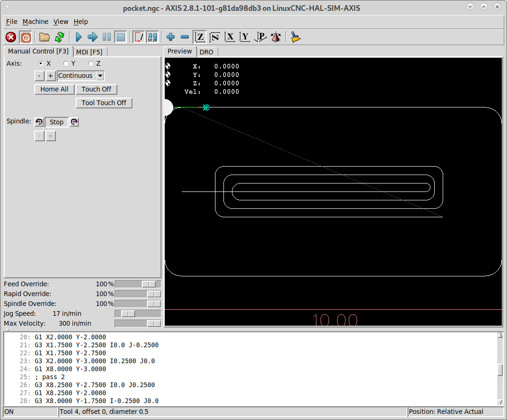Reload the current file with green arrows
This screenshot has height=420, width=507.
point(60,37)
